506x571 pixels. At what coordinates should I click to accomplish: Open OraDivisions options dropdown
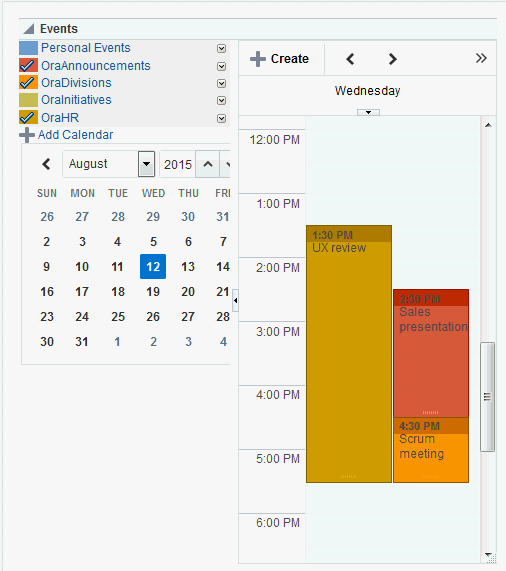tap(221, 83)
